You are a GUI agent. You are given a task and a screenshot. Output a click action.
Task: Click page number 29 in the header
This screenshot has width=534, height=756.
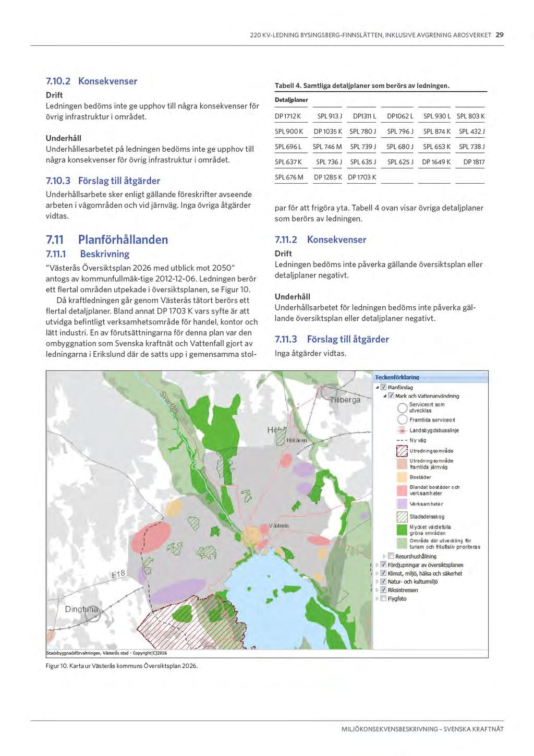point(500,35)
